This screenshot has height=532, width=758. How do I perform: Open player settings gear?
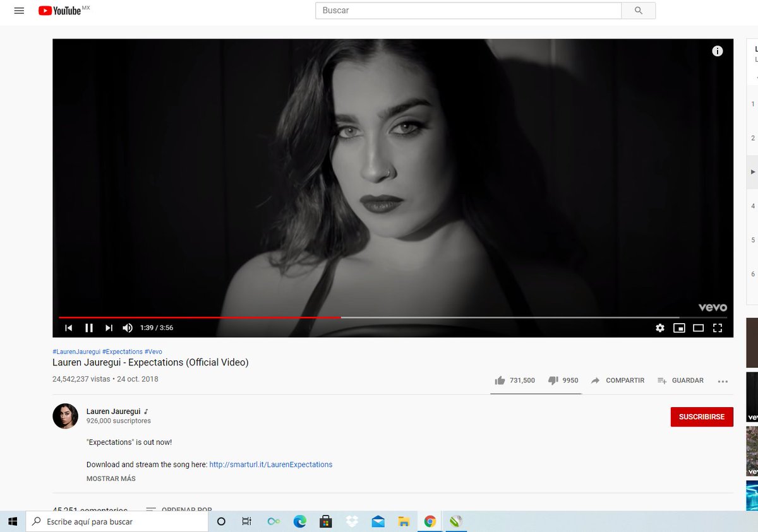(660, 328)
